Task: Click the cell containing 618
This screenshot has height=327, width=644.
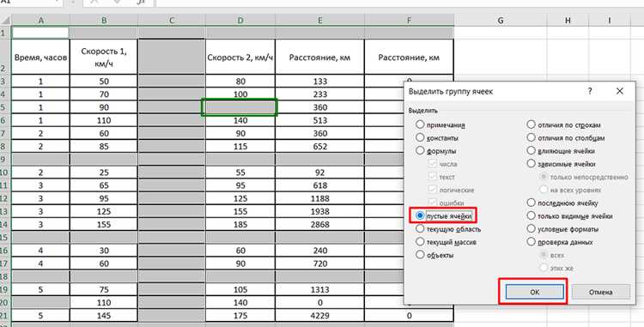Action: tap(319, 185)
